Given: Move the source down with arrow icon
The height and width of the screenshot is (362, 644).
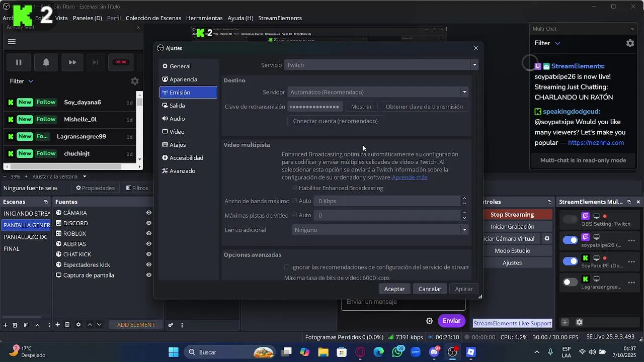Looking at the screenshot, I should click(99, 325).
